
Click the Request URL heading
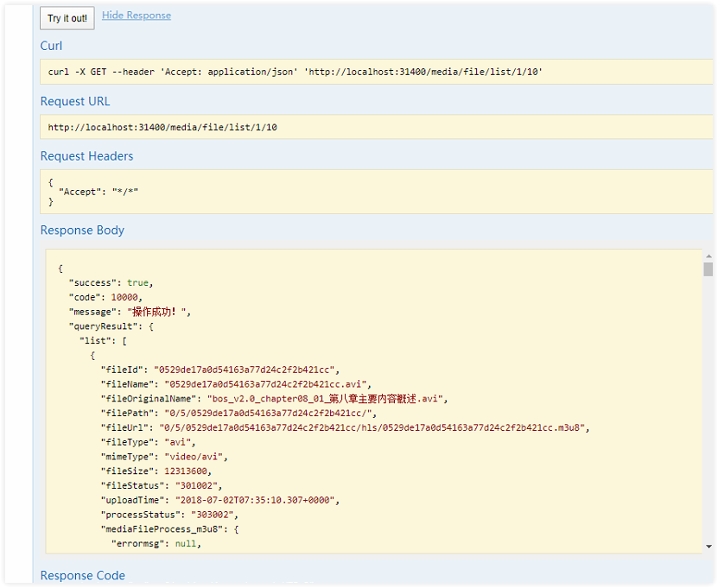point(75,101)
